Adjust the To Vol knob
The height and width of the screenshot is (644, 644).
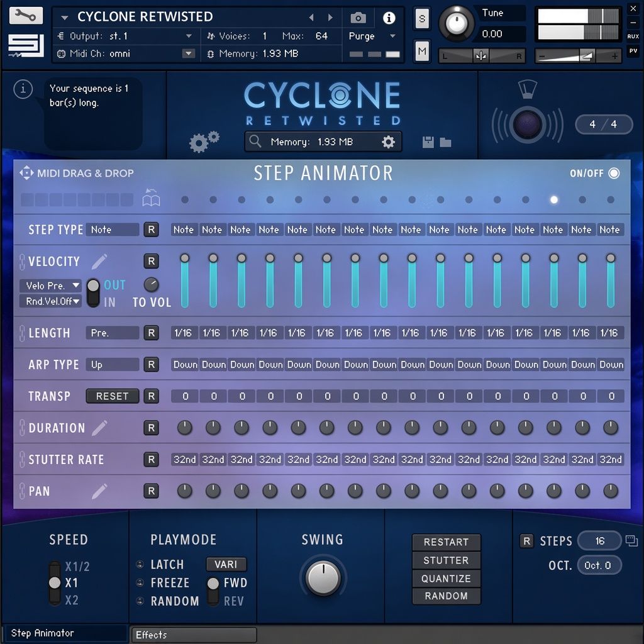(151, 285)
